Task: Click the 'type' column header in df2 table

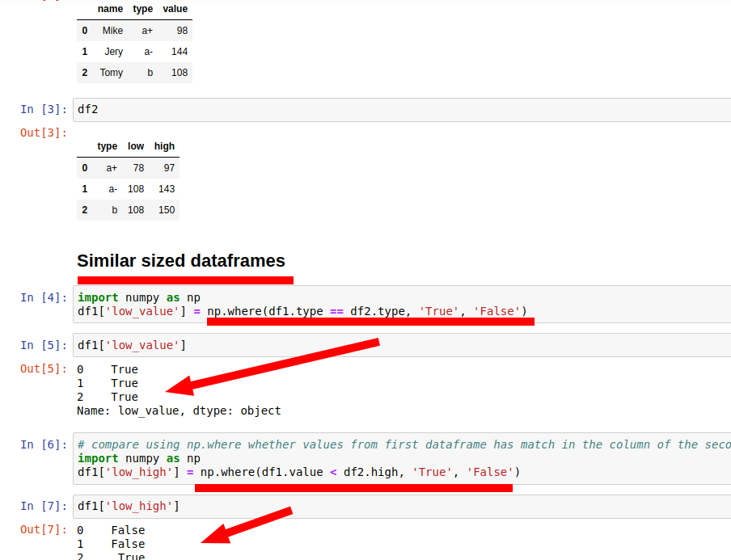Action: click(x=107, y=146)
